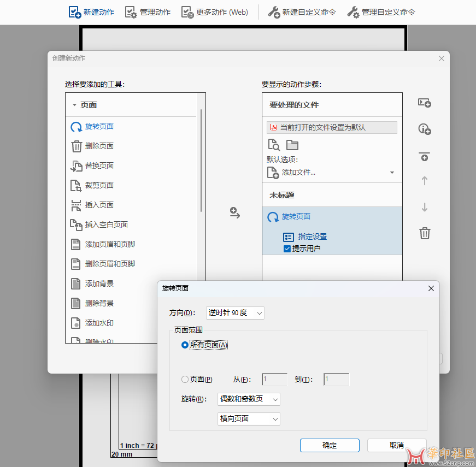Click the add instruction info icon
The image size is (476, 467).
tap(424, 129)
